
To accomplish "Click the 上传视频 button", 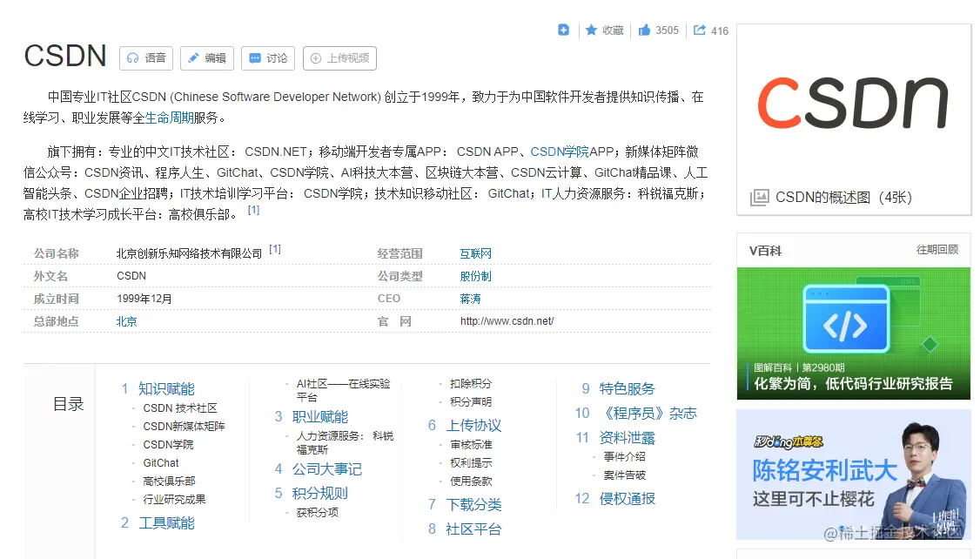I will 339,58.
